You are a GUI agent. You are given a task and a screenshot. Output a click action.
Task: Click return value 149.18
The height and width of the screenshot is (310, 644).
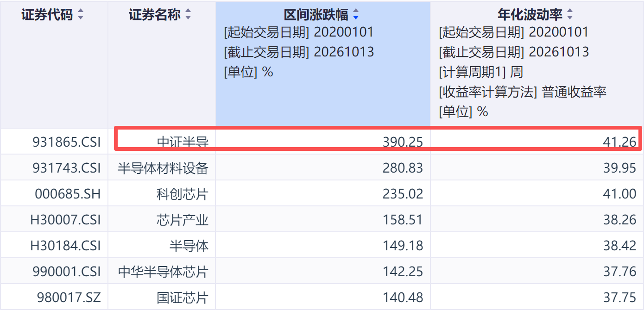click(403, 246)
